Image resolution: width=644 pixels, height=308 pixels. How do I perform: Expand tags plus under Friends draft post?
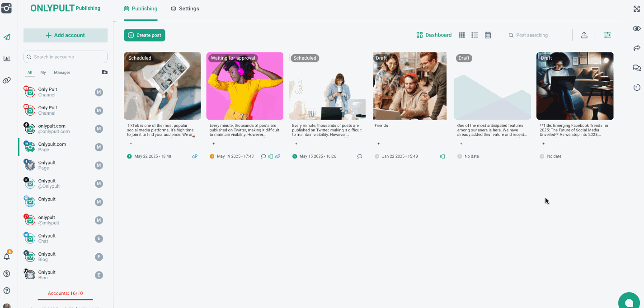(378, 144)
